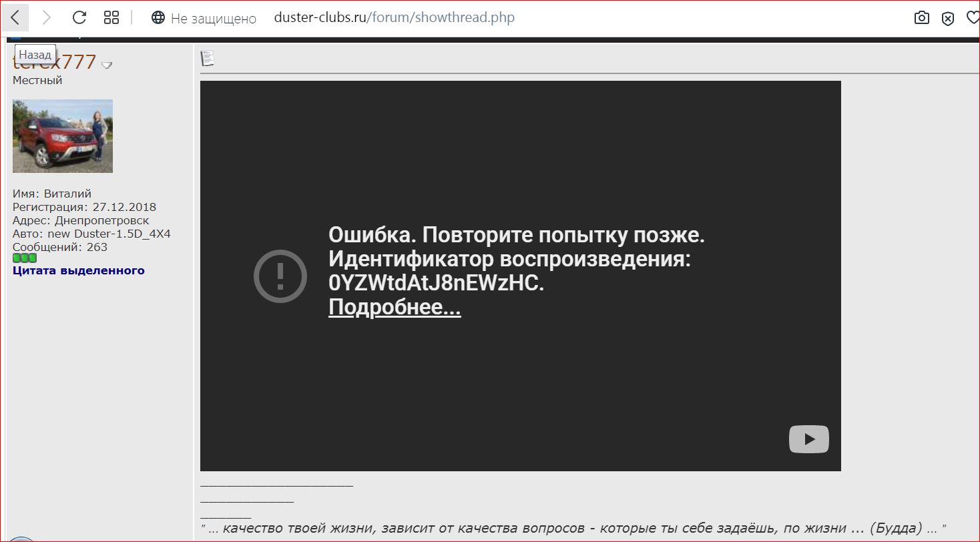Click the browser Back arrow button

coord(15,18)
